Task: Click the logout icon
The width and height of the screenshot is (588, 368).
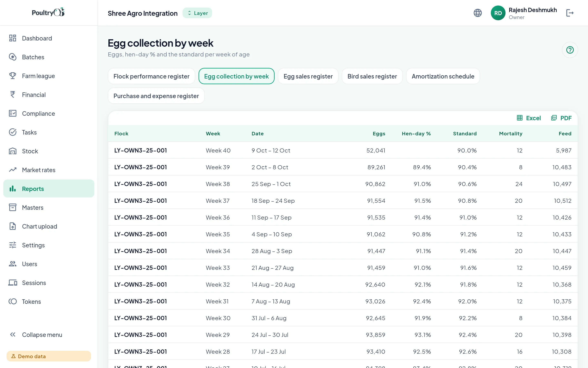Action: [x=570, y=13]
